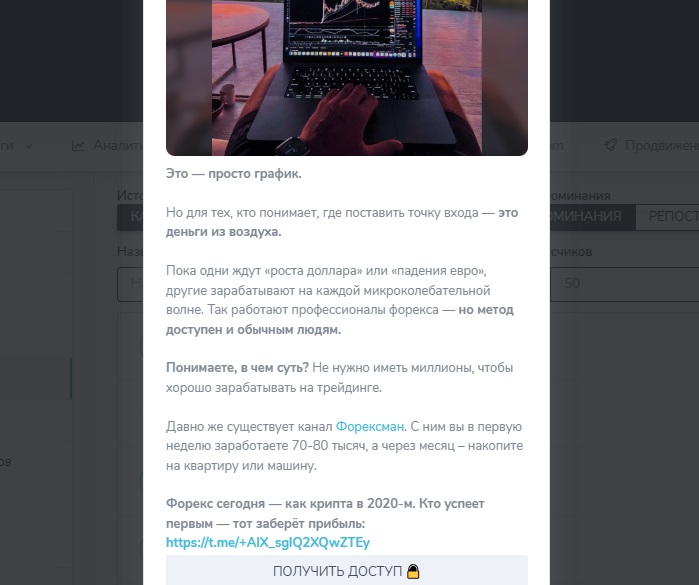Expand the chevron dropdown in the top navigation
Image resolution: width=699 pixels, height=585 pixels.
click(x=29, y=146)
